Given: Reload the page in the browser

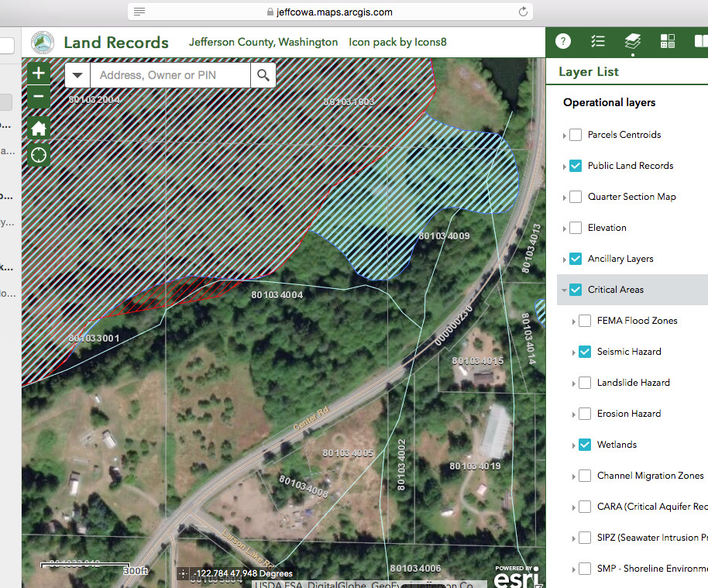Looking at the screenshot, I should [x=523, y=12].
